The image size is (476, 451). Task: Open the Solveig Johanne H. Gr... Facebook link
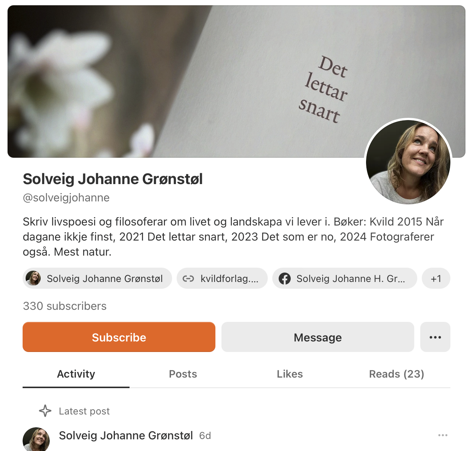point(345,279)
